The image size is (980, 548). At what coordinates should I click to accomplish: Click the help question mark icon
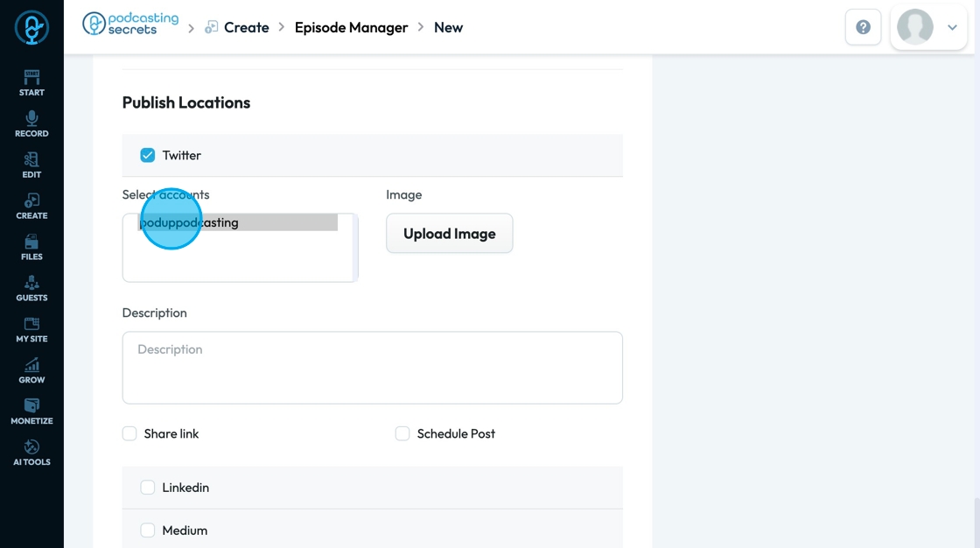(863, 27)
